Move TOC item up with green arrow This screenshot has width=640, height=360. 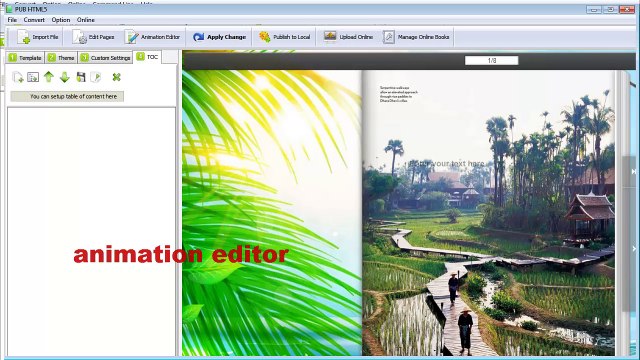click(x=49, y=77)
